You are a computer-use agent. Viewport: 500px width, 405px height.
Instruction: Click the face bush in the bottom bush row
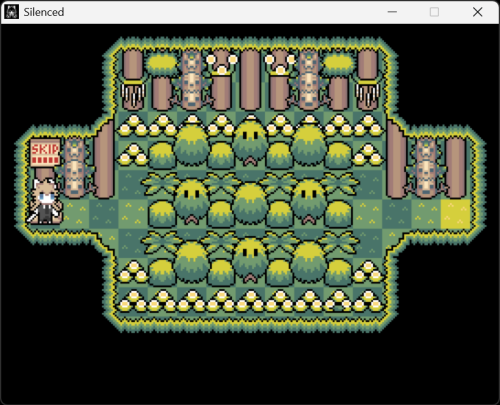pyautogui.click(x=250, y=261)
